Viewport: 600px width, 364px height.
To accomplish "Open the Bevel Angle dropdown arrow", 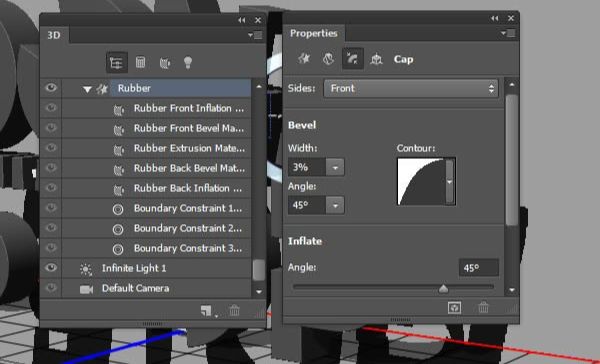I will tap(335, 205).
